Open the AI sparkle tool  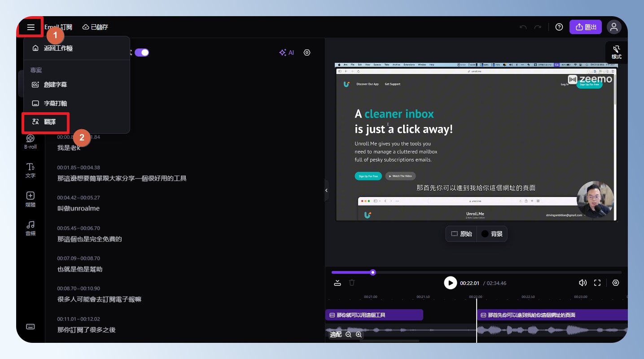coord(286,53)
